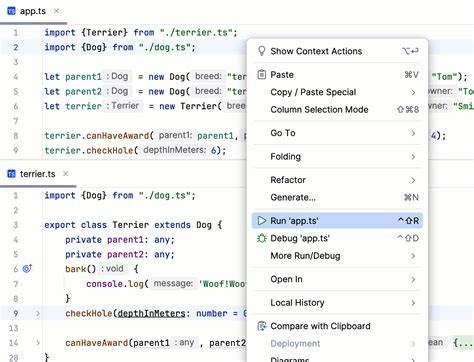The height and width of the screenshot is (362, 474).
Task: Open the Folding submenu
Action: (x=337, y=156)
